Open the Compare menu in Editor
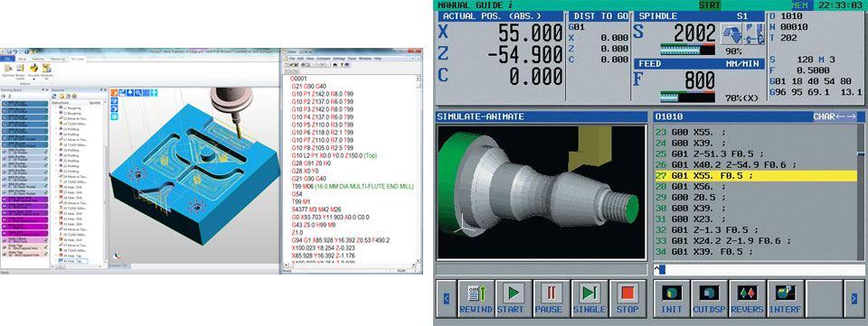Viewport: 868px width, 326px height. click(324, 59)
